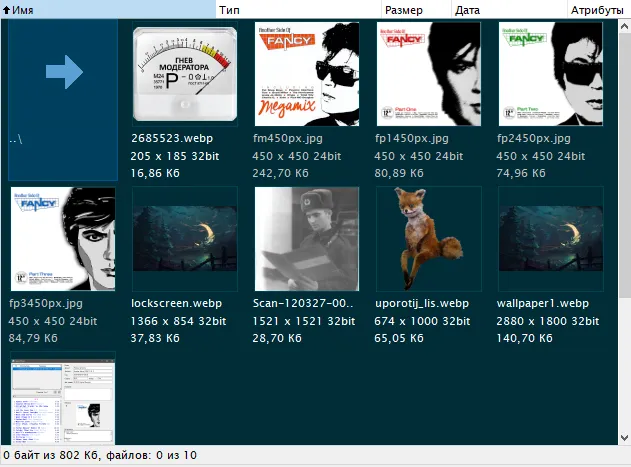
Task: Click the 242,70 Кб file size
Action: pos(280,174)
